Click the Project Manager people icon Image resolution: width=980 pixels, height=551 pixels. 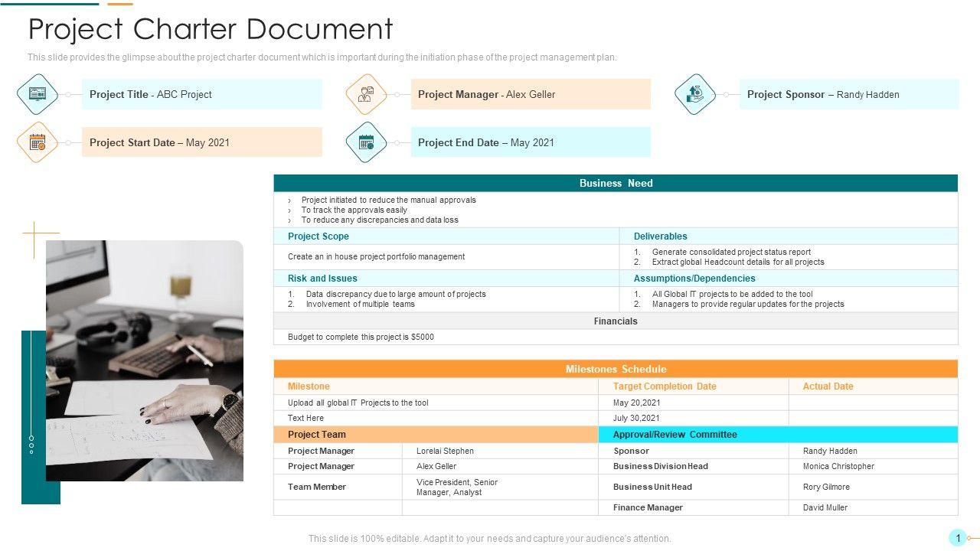point(366,94)
